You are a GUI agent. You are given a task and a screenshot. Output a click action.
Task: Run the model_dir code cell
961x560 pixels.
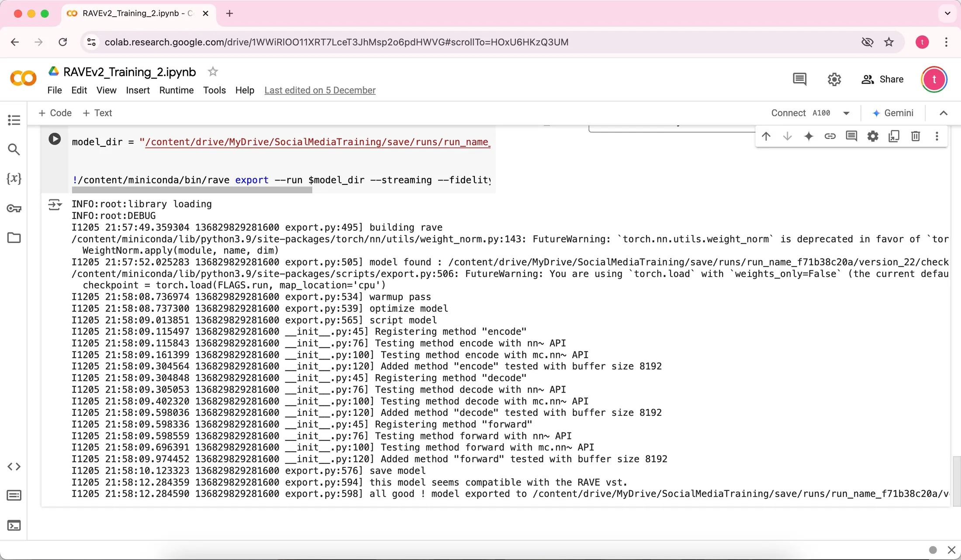point(55,139)
